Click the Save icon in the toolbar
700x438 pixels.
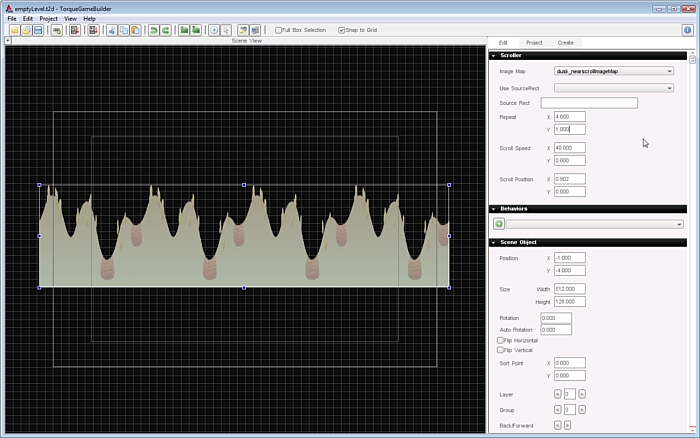[38, 30]
